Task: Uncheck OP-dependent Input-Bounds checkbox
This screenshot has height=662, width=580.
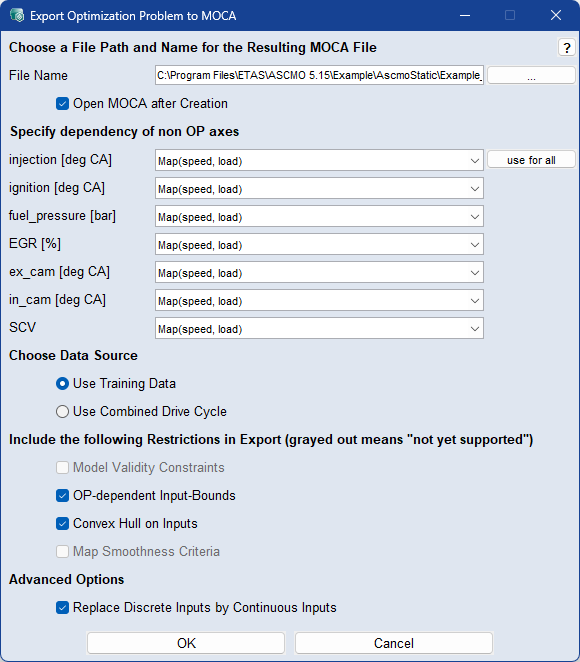Action: (x=62, y=495)
